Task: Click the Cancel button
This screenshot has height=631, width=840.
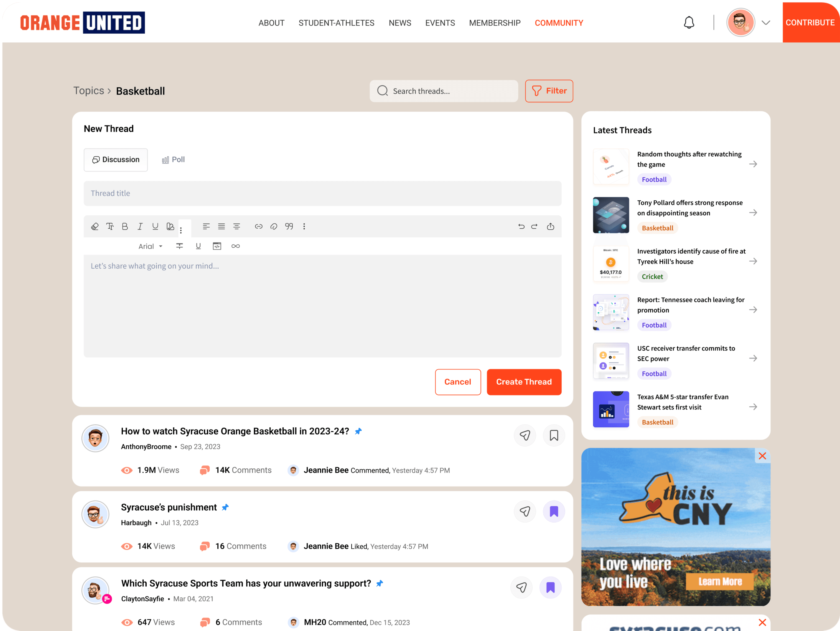Action: pos(458,382)
